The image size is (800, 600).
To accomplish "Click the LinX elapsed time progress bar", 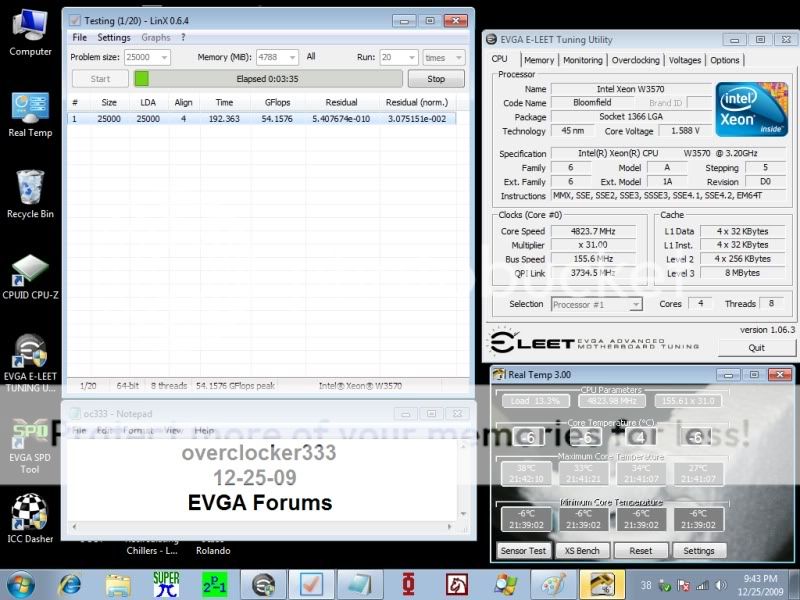I will point(268,79).
